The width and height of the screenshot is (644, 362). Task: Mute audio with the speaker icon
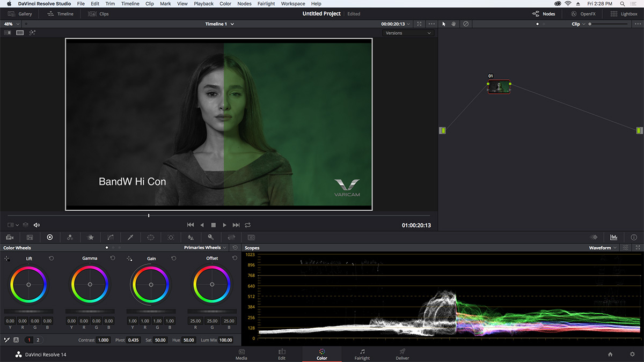tap(35, 225)
